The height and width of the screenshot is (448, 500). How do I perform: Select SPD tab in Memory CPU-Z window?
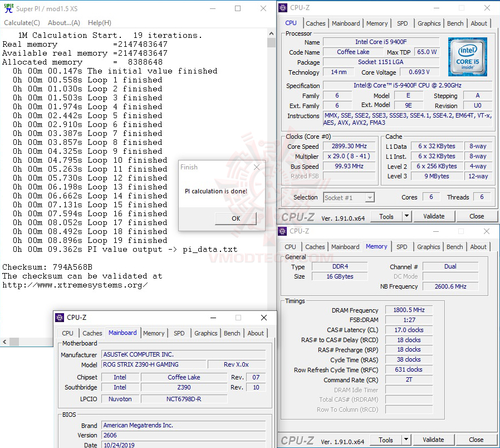point(402,247)
